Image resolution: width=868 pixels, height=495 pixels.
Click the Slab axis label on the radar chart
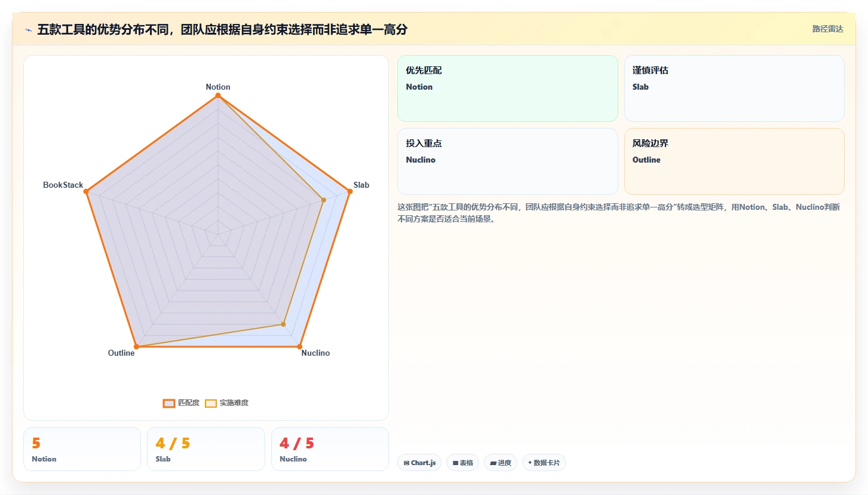pos(361,185)
